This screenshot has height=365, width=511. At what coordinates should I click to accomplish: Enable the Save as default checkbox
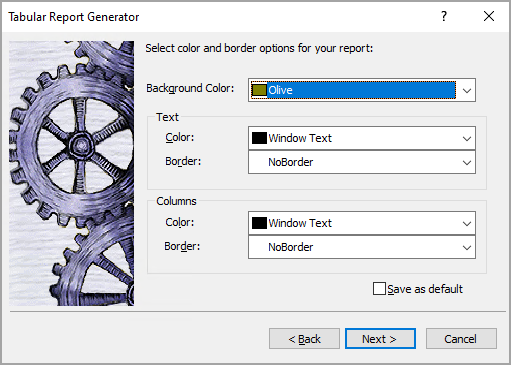[379, 289]
